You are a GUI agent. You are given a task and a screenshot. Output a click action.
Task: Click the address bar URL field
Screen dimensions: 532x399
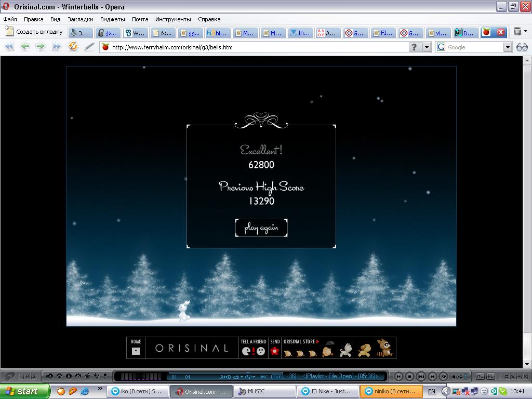tap(255, 47)
